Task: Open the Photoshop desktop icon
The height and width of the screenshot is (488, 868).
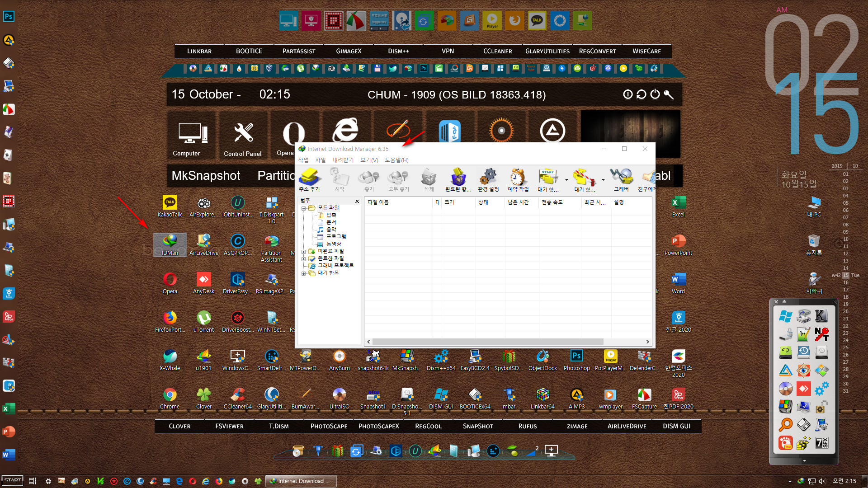Action: click(x=577, y=360)
